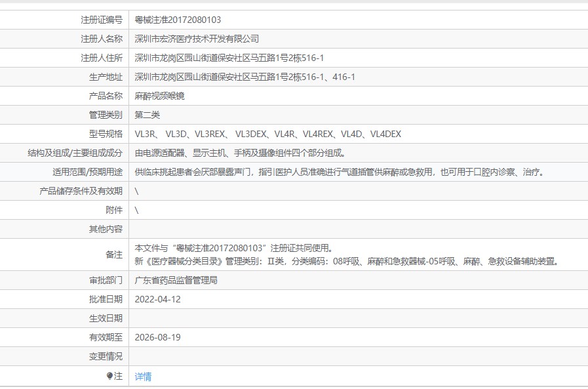The image size is (588, 389).
Task: Click the 生效日期 label
Action: (106, 318)
